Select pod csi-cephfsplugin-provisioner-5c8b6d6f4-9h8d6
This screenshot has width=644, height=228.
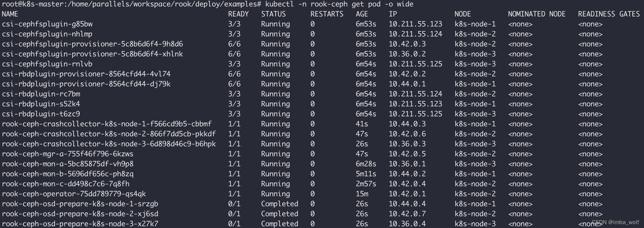pyautogui.click(x=92, y=44)
